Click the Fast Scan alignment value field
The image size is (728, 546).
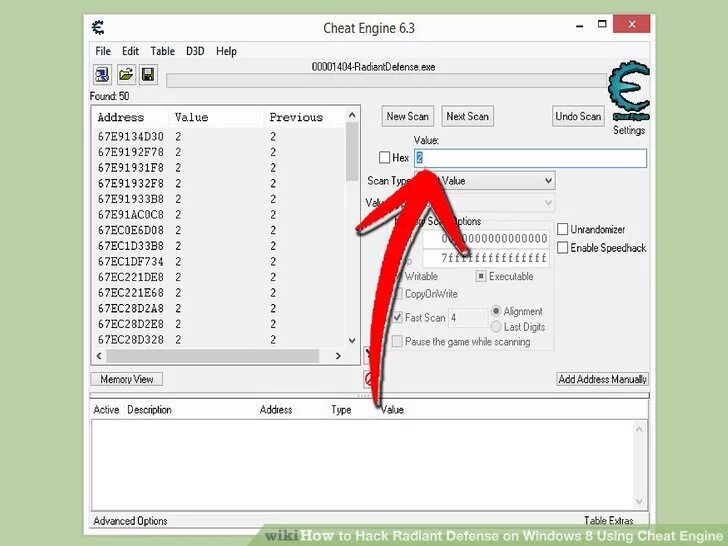pyautogui.click(x=468, y=318)
